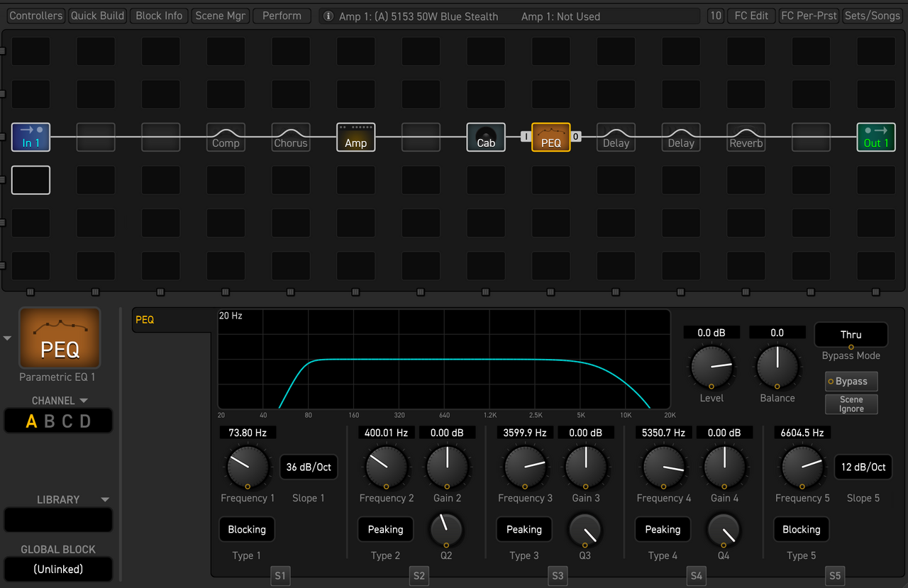This screenshot has width=908, height=588.
Task: Click the PEQ output 0 marker
Action: 576,136
